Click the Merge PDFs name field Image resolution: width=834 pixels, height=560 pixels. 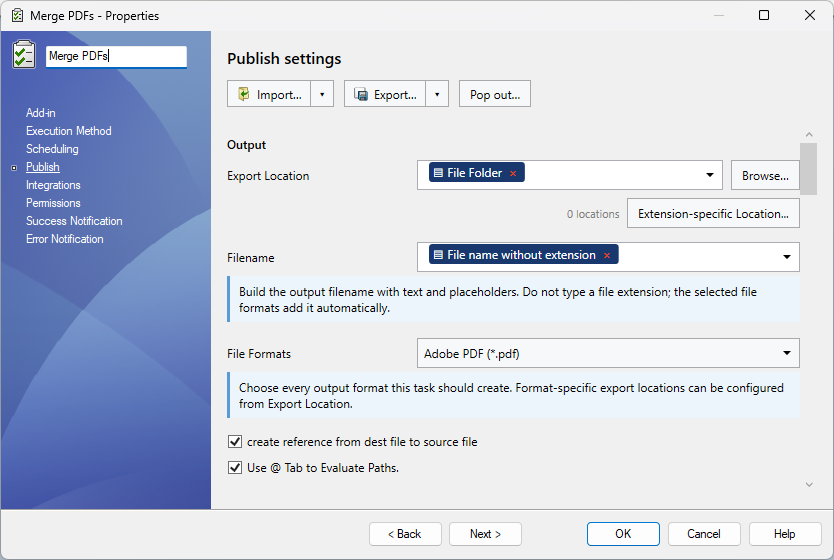(116, 56)
